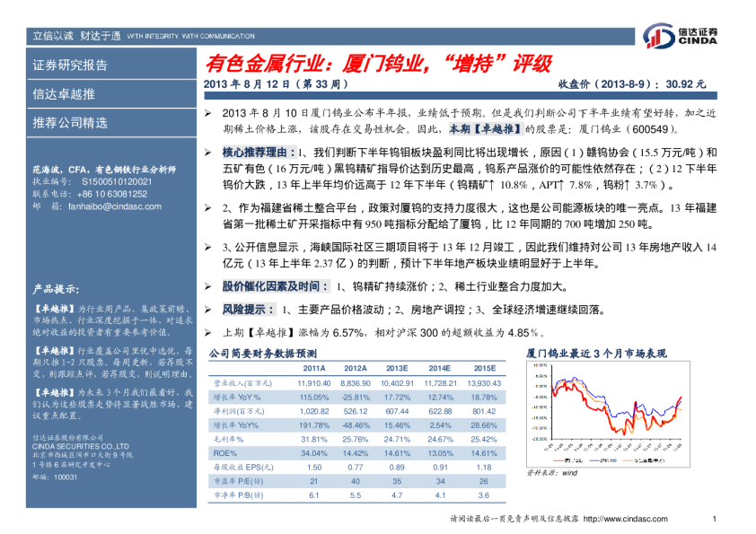Select the 信达卓越推 sidebar section
756x534 pixels.
pos(64,93)
